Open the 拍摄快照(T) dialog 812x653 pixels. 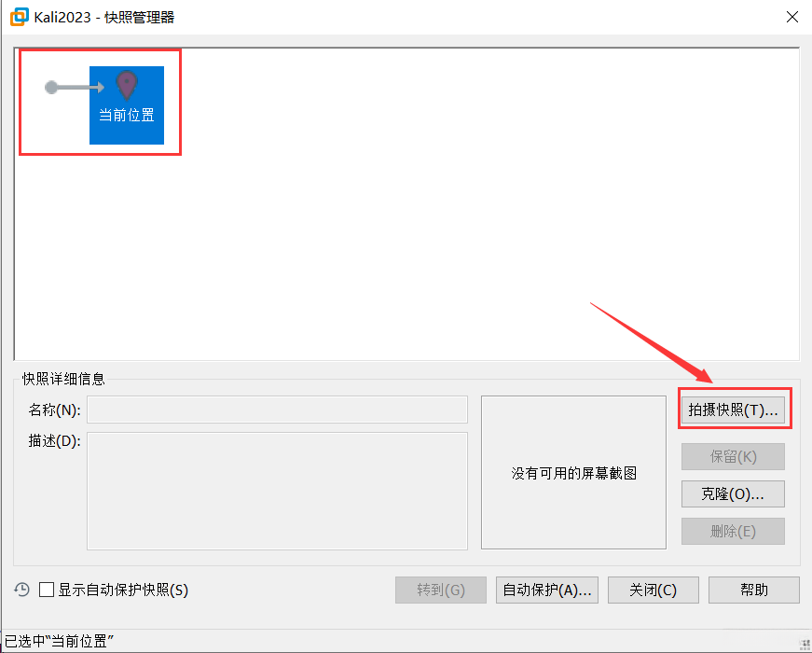coord(735,409)
